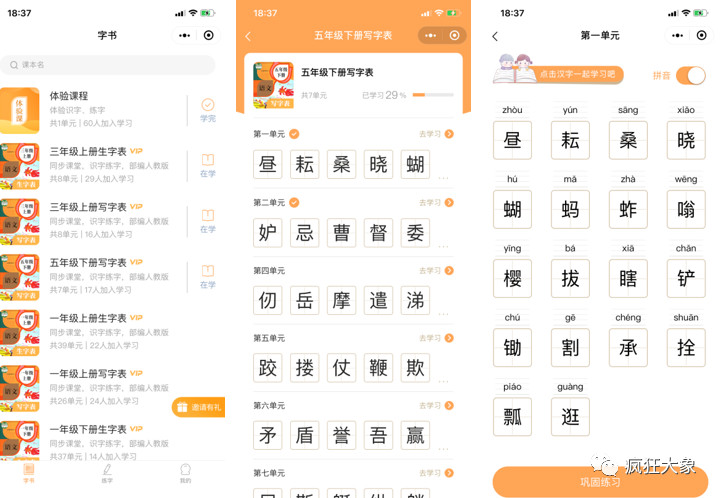Open 三年级上册写字表 course title
The height and width of the screenshot is (498, 720).
pyautogui.click(x=88, y=207)
